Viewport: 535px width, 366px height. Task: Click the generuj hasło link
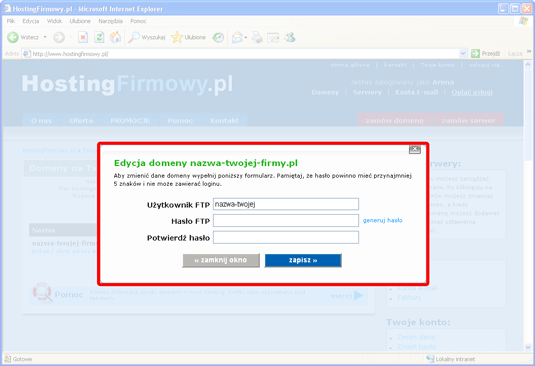pyautogui.click(x=382, y=220)
